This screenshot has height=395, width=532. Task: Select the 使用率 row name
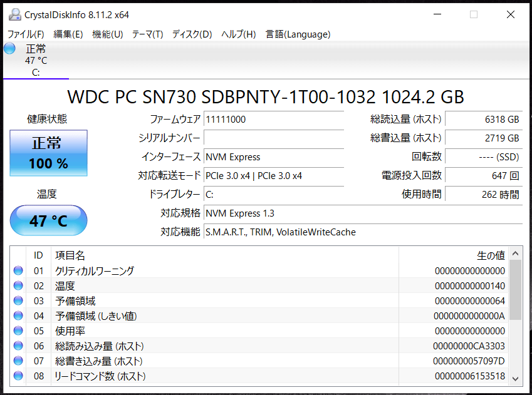70,331
